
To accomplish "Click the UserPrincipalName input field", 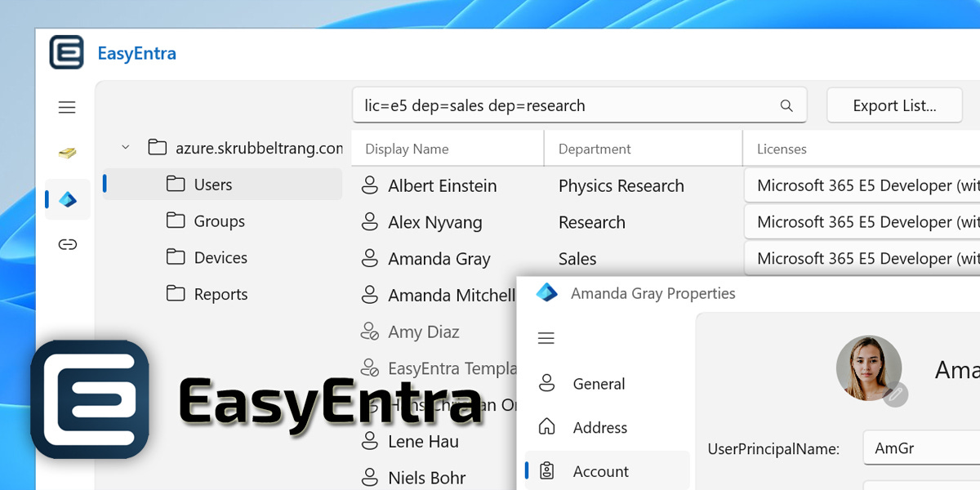I will (922, 448).
